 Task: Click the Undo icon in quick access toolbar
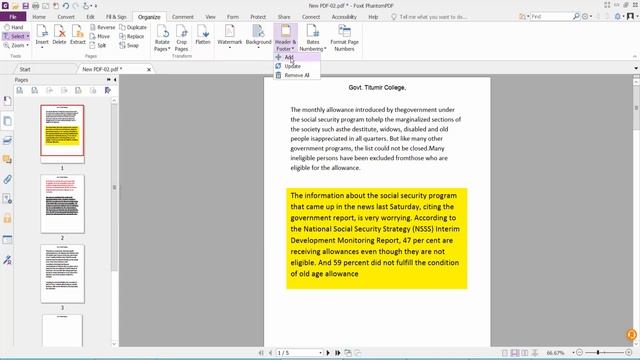(65, 6)
